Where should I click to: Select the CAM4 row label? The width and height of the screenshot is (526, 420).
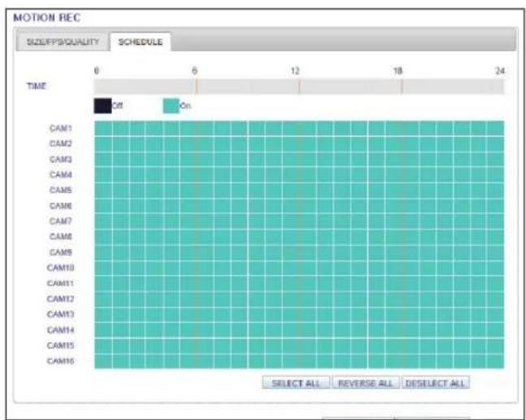61,174
